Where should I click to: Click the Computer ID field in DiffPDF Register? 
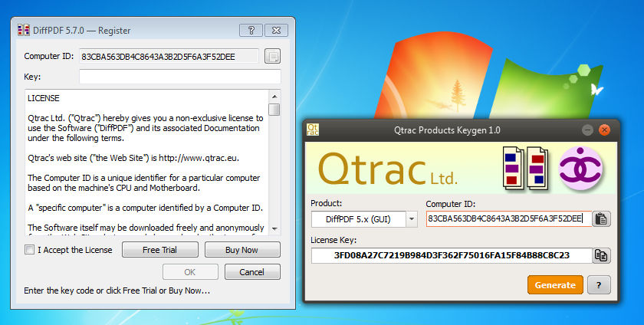[169, 56]
